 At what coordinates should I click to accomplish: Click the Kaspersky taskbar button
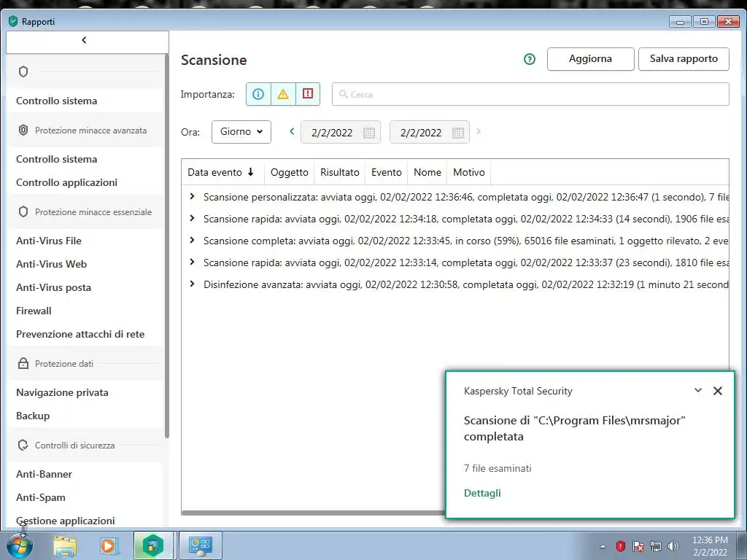coord(153,545)
